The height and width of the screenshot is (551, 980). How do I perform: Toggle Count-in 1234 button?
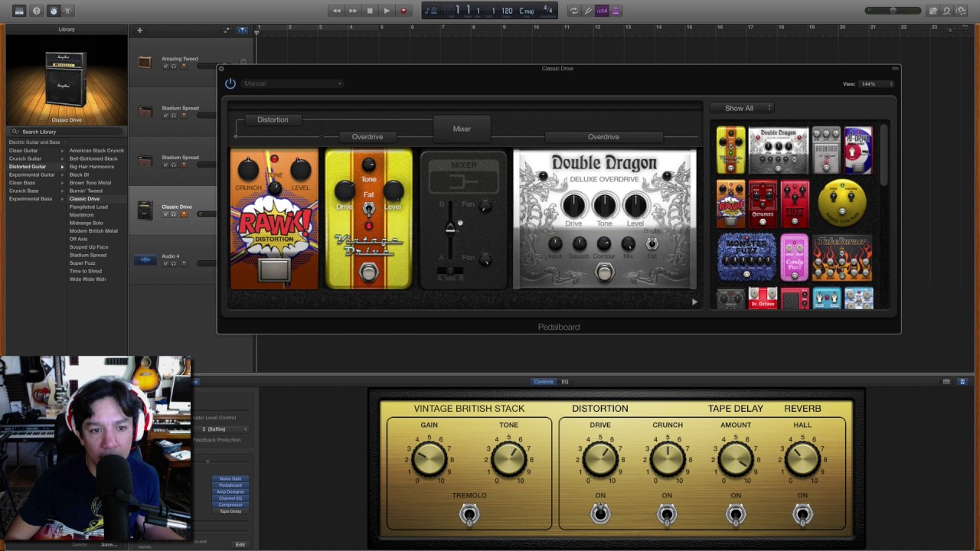tap(602, 11)
